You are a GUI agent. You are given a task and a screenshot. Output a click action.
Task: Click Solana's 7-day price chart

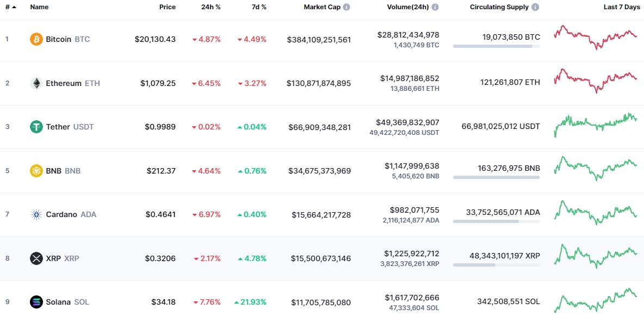(596, 300)
